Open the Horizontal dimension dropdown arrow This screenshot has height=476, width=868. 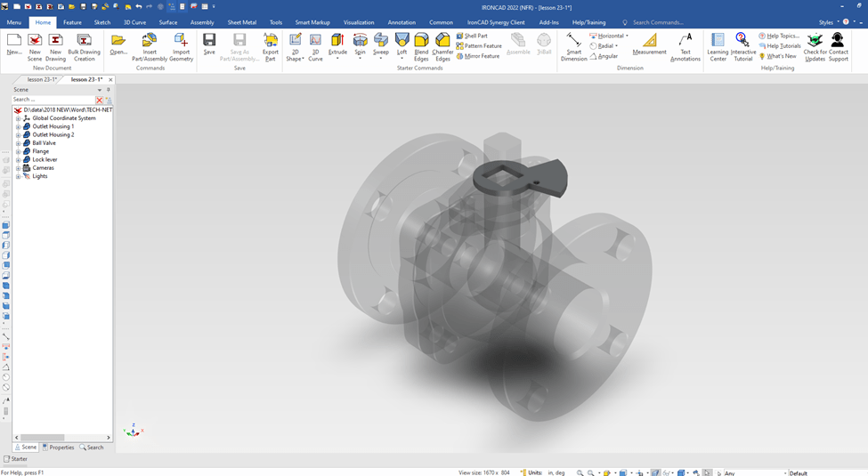pyautogui.click(x=627, y=36)
